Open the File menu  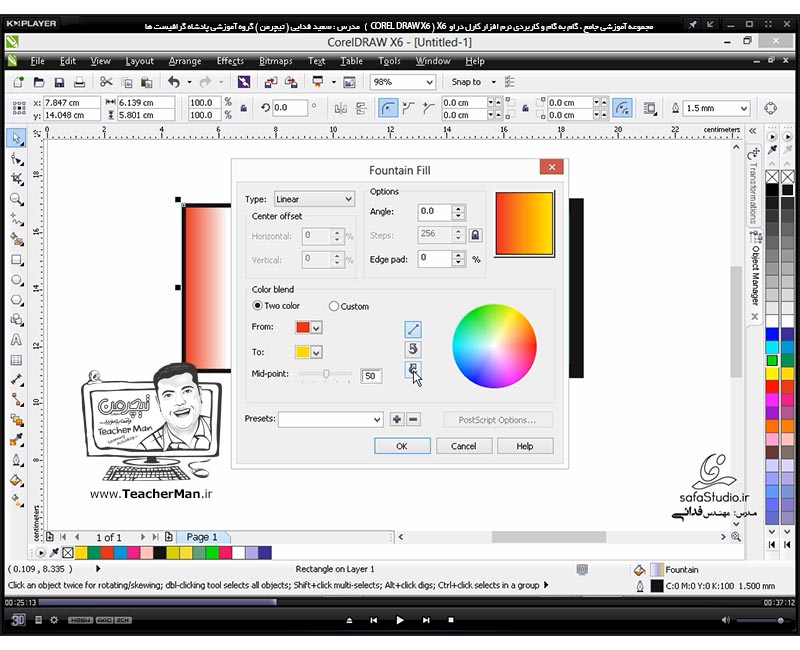click(x=37, y=61)
